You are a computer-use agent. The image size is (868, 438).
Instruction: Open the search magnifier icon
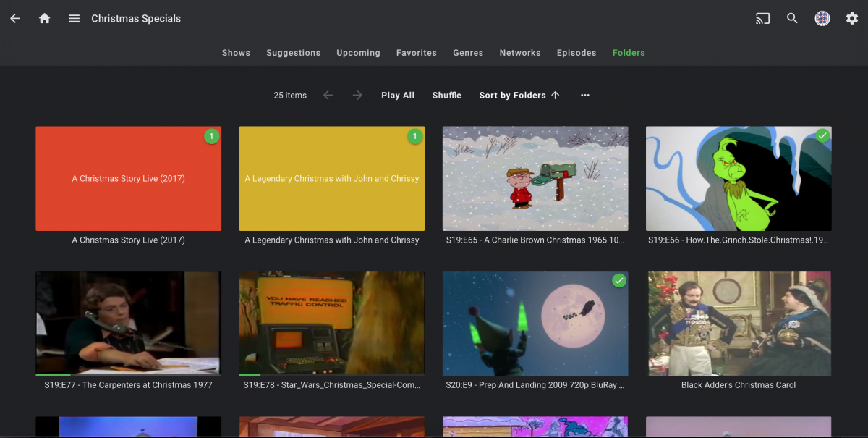(792, 19)
